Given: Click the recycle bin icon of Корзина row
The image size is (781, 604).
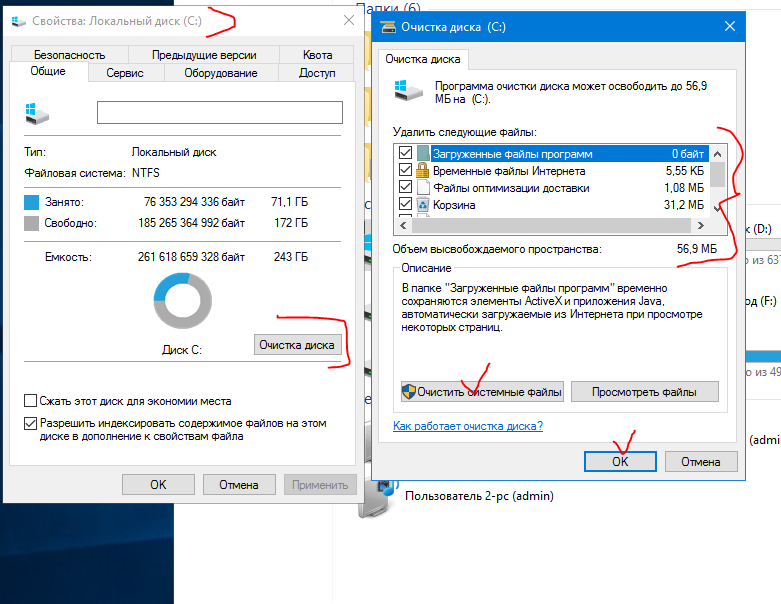Looking at the screenshot, I should (x=422, y=205).
